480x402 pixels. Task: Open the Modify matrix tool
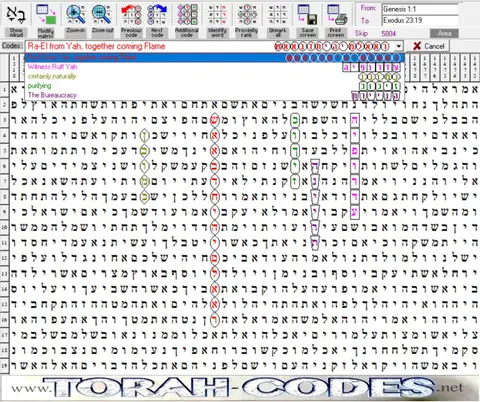[x=46, y=20]
